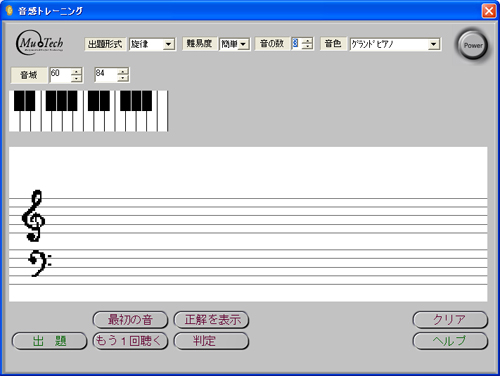Click the bass clef on the staff
Viewport: 500px width, 376px height.
39,263
